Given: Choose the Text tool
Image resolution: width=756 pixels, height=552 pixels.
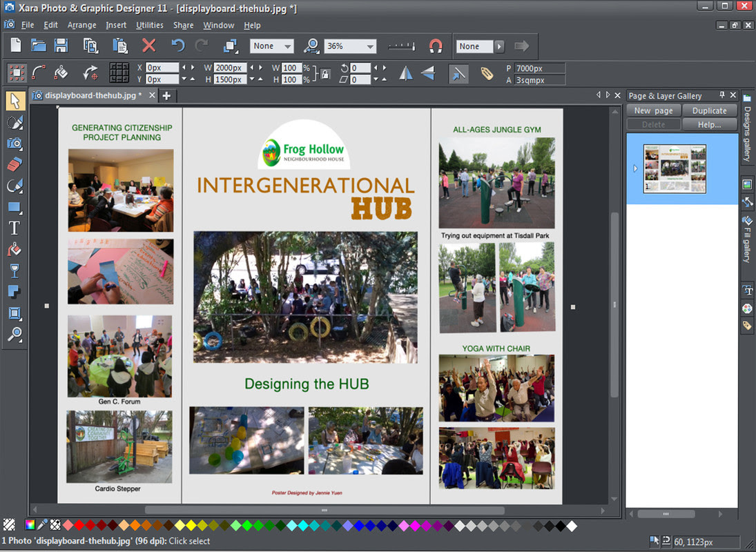Looking at the screenshot, I should pos(14,228).
